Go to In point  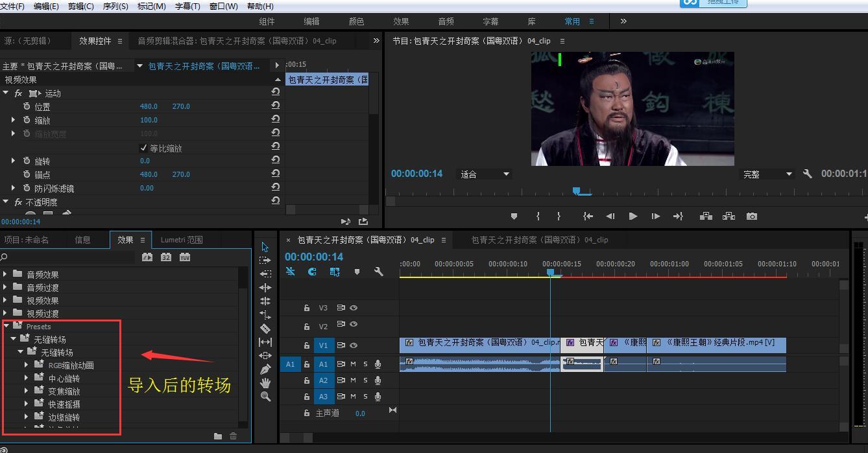point(588,216)
